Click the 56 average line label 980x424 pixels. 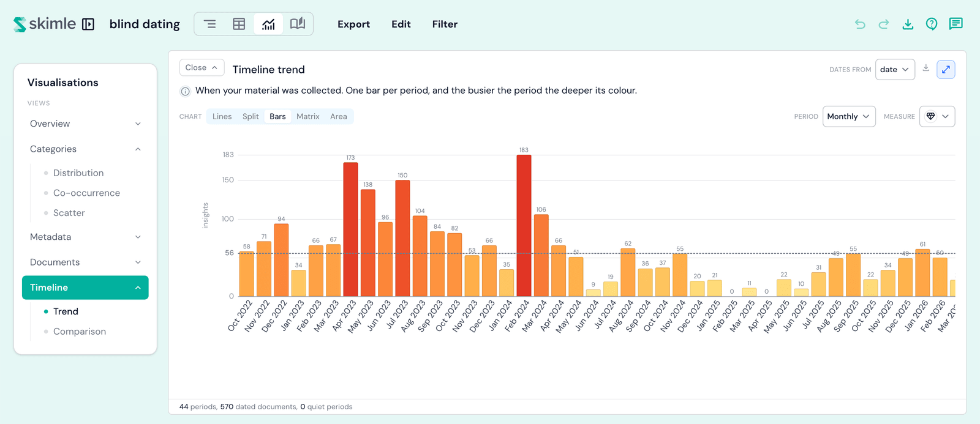click(229, 253)
